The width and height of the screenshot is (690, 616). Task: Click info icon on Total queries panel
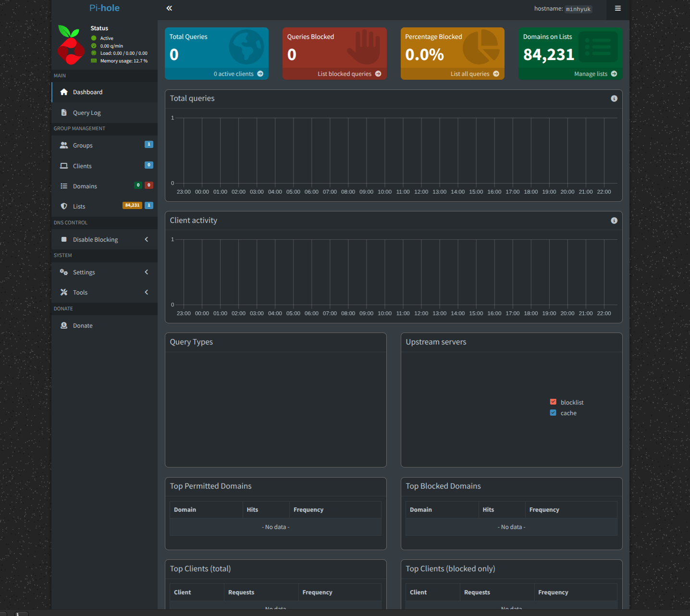point(614,99)
